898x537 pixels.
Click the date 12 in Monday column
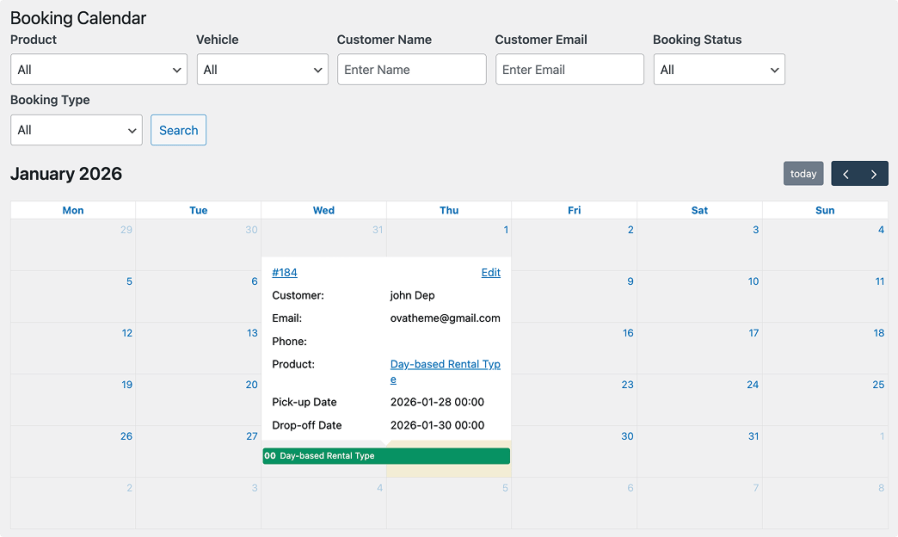click(x=126, y=333)
